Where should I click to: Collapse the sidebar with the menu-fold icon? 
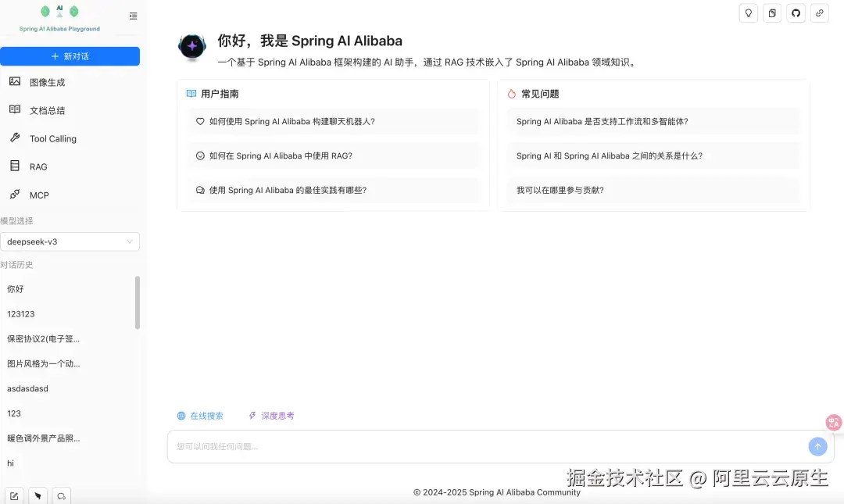pos(134,16)
